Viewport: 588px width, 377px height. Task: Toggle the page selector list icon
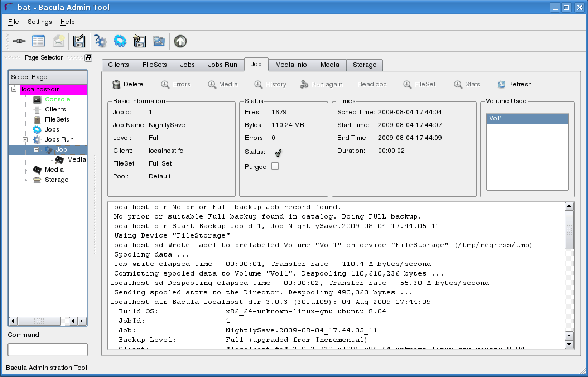coord(39,41)
